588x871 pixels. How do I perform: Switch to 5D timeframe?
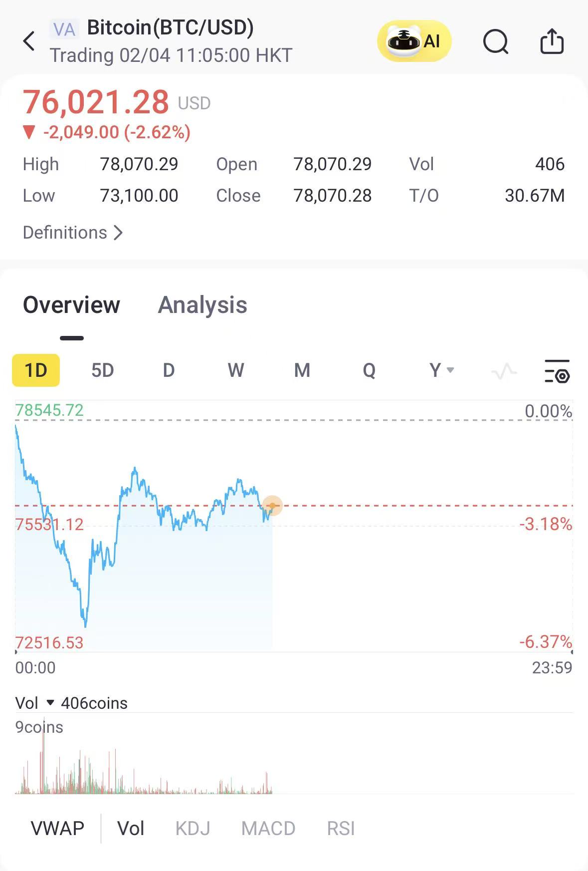coord(103,370)
